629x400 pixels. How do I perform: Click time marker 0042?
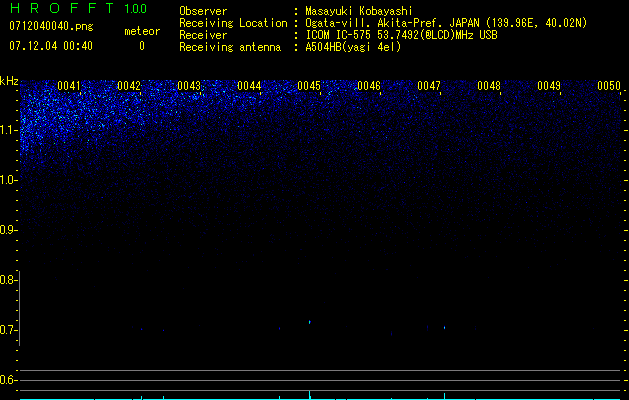pos(129,85)
